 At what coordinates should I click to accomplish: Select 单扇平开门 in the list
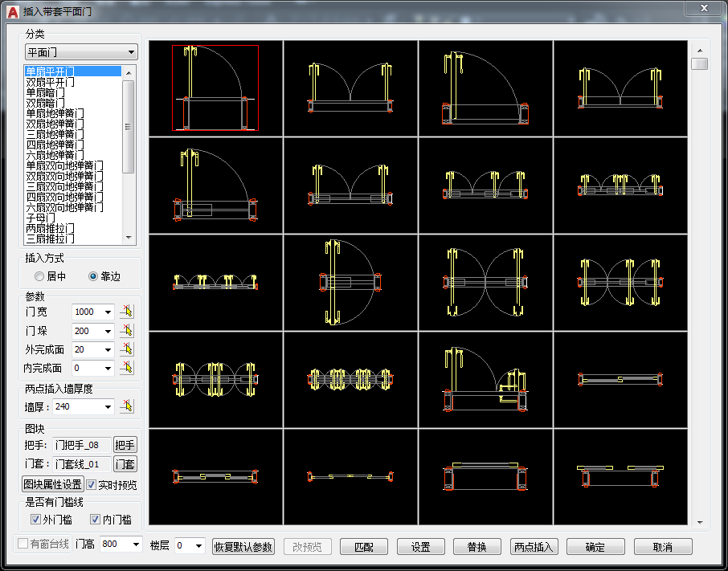(73, 71)
